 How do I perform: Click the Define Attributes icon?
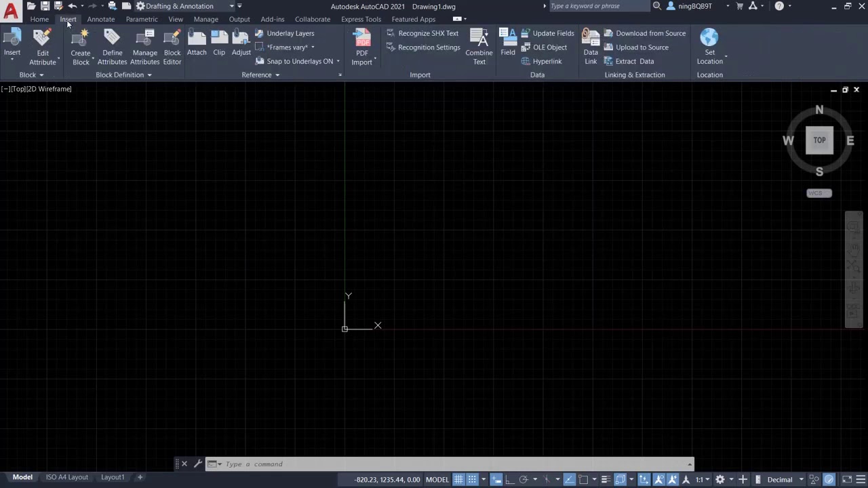click(x=112, y=39)
